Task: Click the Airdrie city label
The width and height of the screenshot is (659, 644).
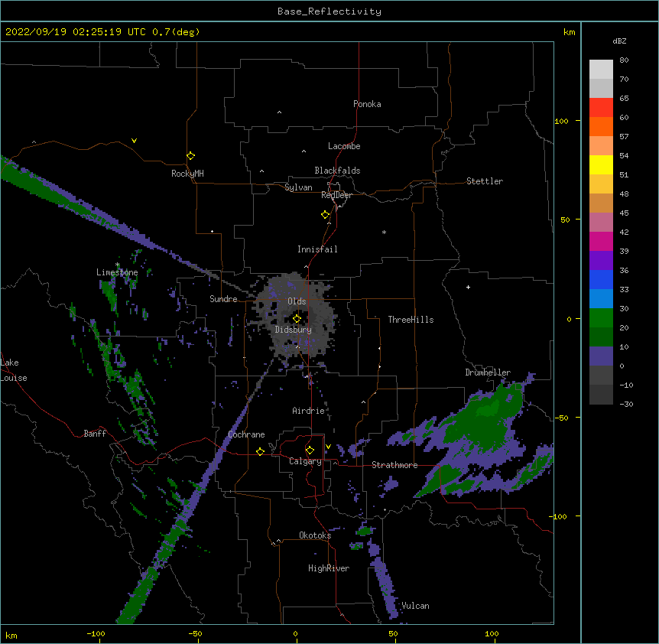Action: 308,411
